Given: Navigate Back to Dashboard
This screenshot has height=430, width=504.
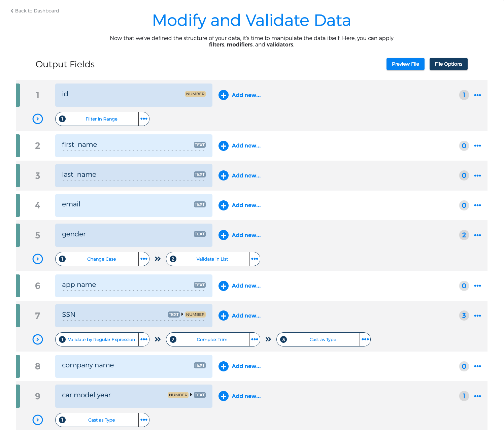Looking at the screenshot, I should click(34, 10).
